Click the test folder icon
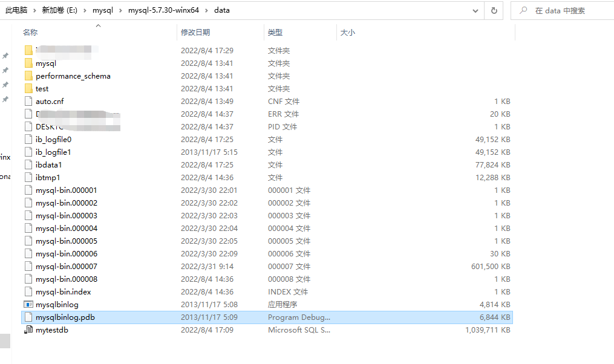 pyautogui.click(x=28, y=89)
